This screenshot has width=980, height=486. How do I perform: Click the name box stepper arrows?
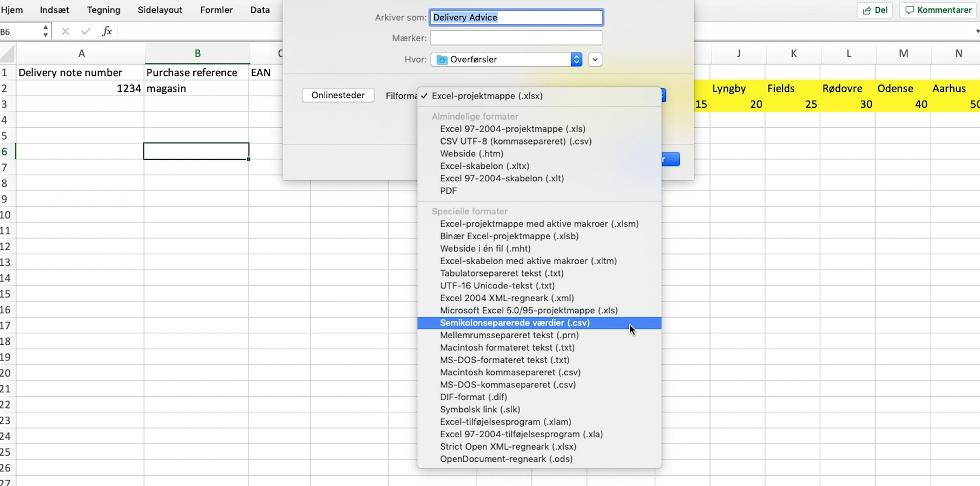tap(45, 31)
